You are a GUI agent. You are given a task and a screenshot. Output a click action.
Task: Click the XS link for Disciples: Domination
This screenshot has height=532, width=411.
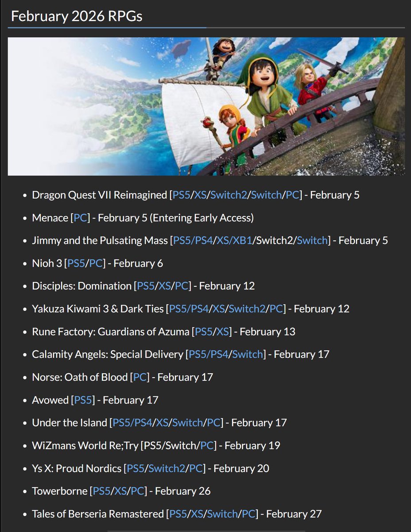[x=164, y=286]
